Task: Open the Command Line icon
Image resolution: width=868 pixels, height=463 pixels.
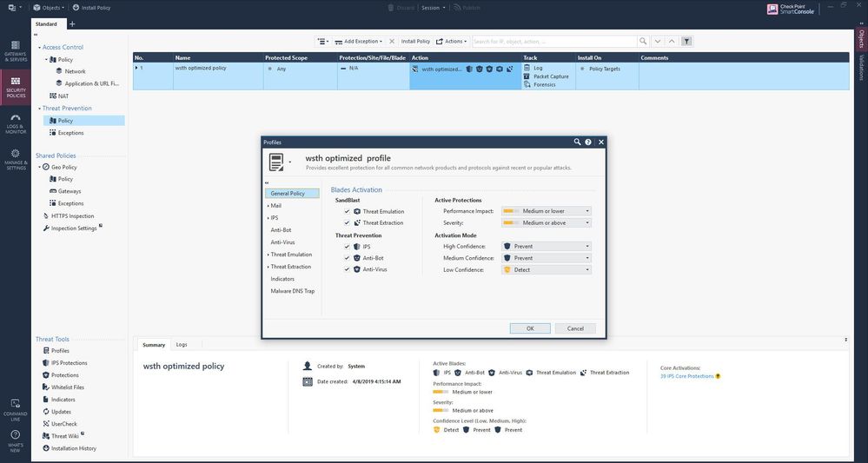Action: [x=15, y=407]
